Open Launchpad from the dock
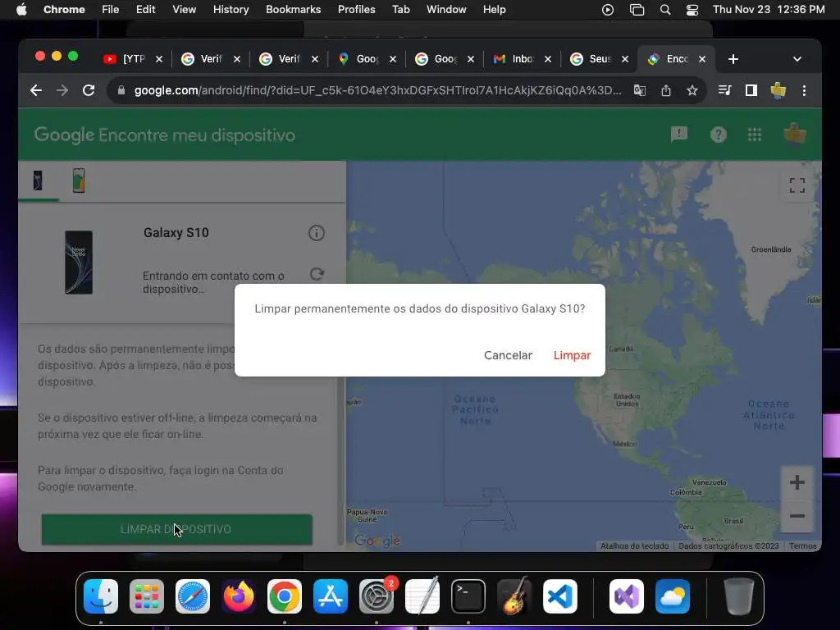The image size is (840, 630). (147, 596)
